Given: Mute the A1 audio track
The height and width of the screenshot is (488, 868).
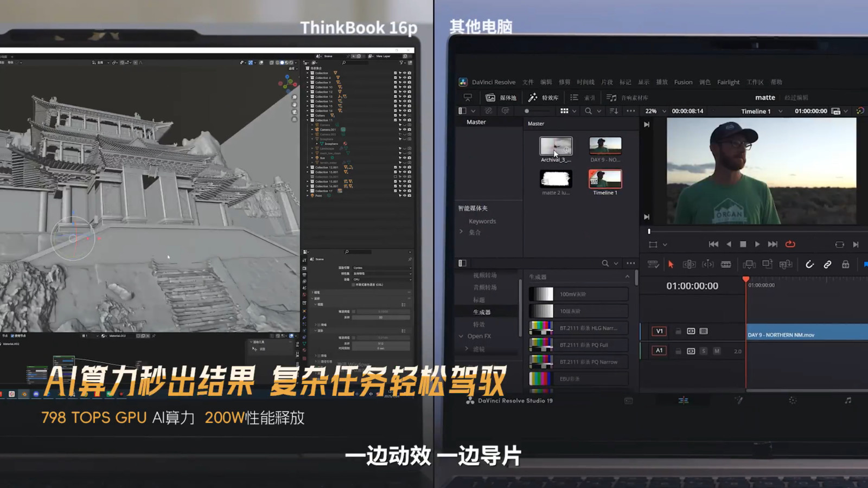Looking at the screenshot, I should pyautogui.click(x=717, y=351).
